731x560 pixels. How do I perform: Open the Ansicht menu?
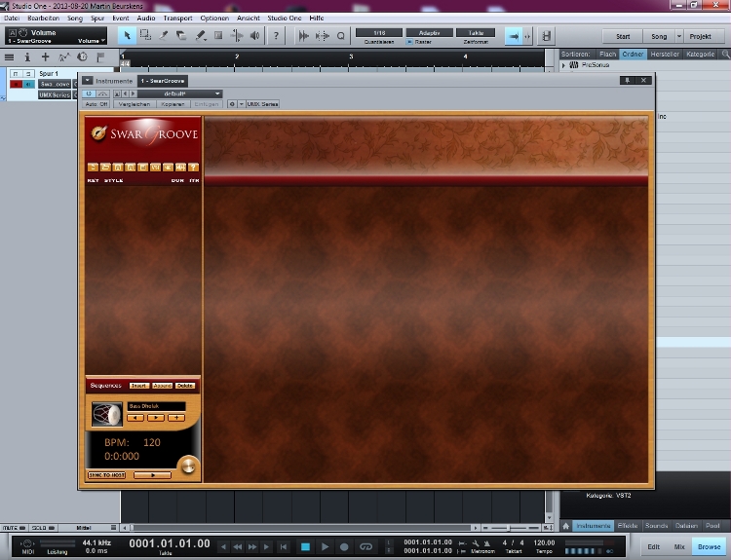tap(248, 19)
